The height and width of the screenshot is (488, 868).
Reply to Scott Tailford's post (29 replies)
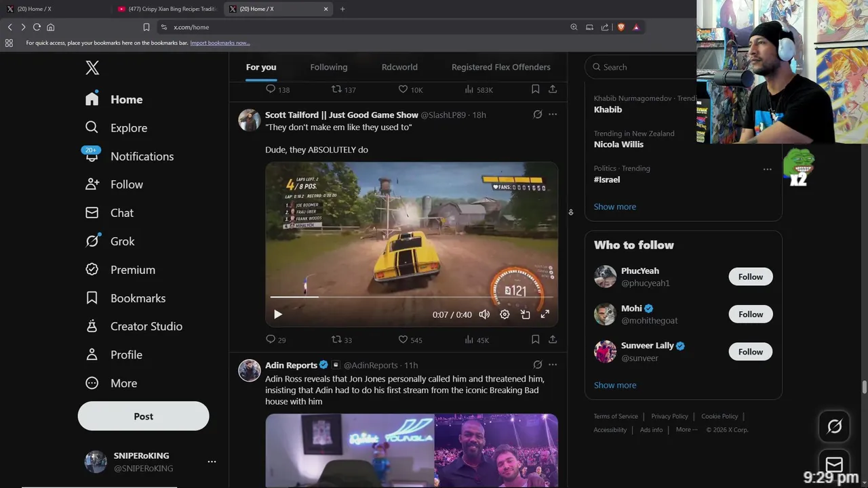click(x=276, y=340)
